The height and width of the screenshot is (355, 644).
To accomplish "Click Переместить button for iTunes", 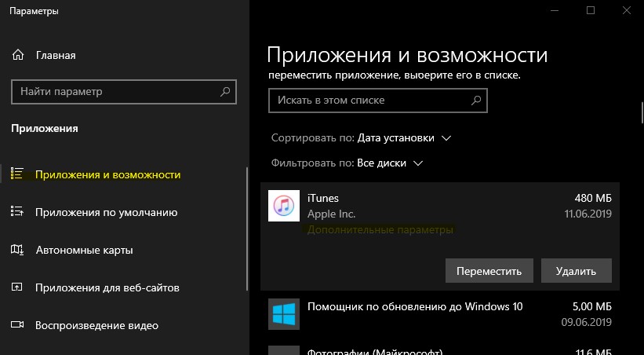I will click(489, 271).
